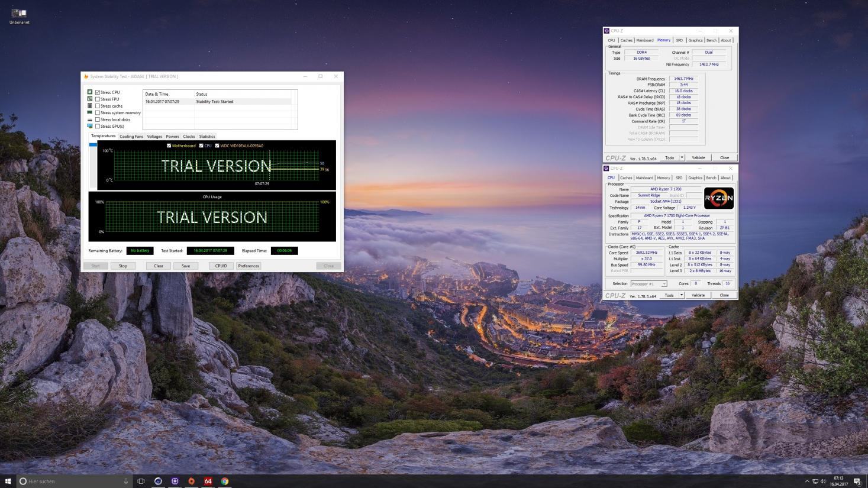868x488 pixels.
Task: Click the Stress local disks drive icon
Action: [90, 119]
